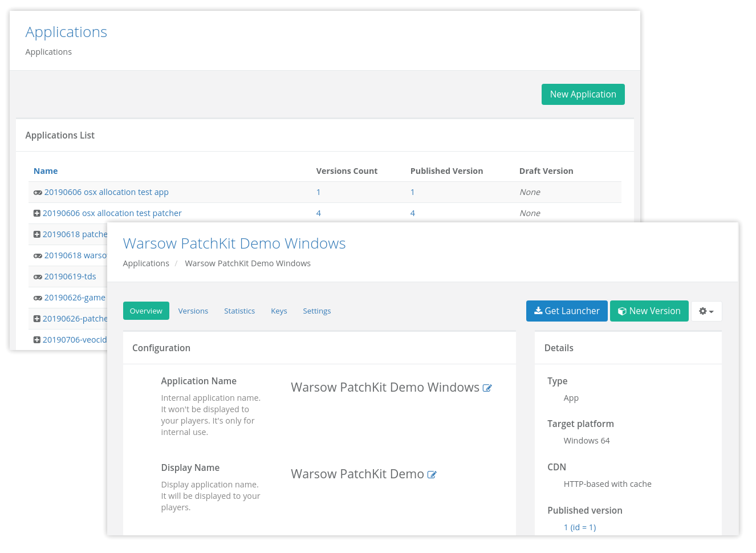The height and width of the screenshot is (553, 756).
Task: Click the Applications breadcrumb link
Action: click(x=146, y=263)
